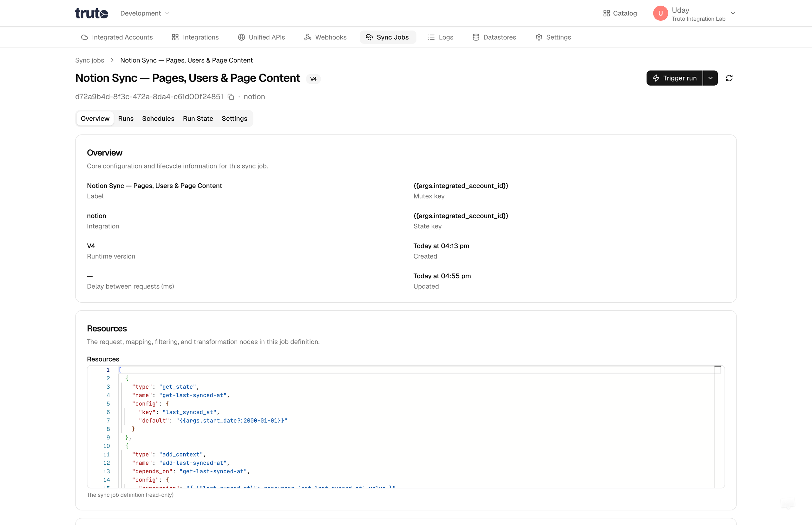The height and width of the screenshot is (525, 812).
Task: Click inside the Resources code editor
Action: click(406, 426)
